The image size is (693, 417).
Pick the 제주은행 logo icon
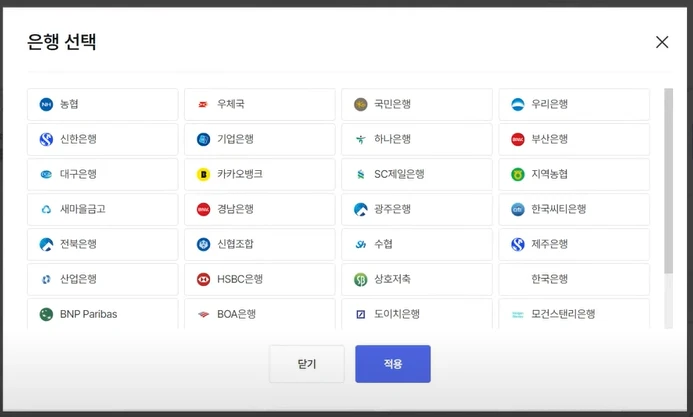point(518,244)
